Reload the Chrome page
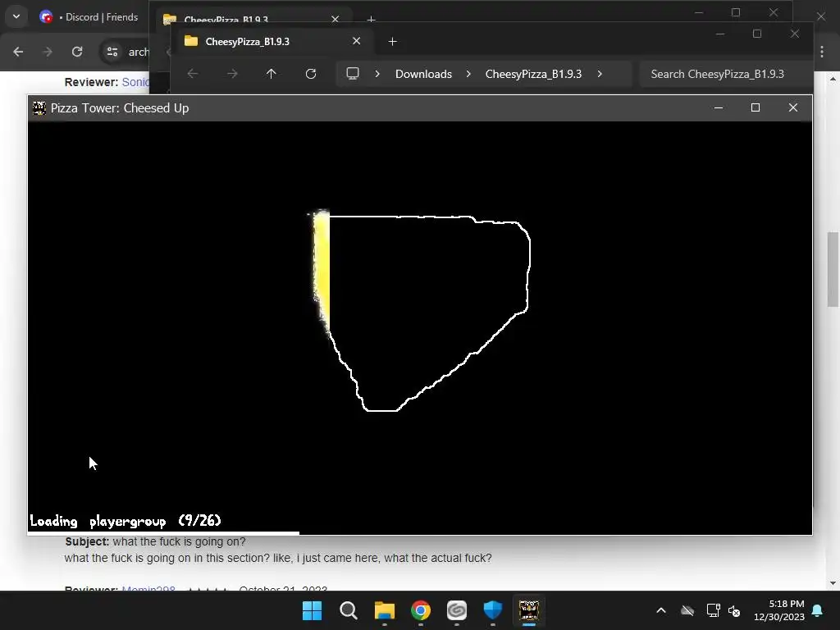The width and height of the screenshot is (840, 630). tap(77, 52)
